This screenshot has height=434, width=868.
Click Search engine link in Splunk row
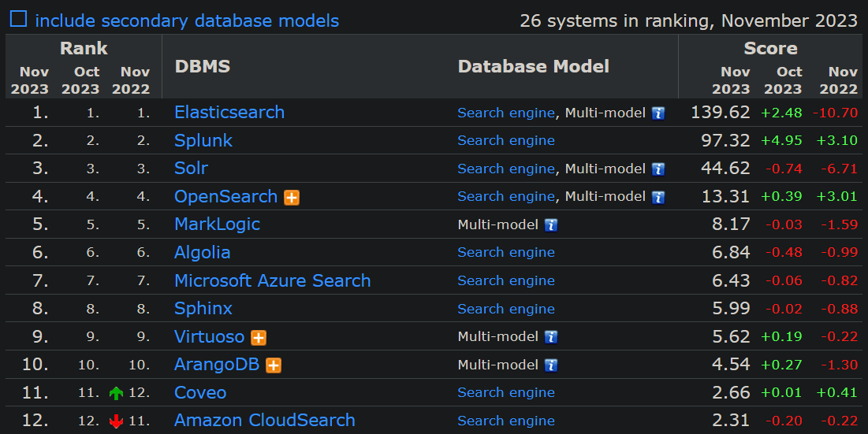pyautogui.click(x=506, y=140)
